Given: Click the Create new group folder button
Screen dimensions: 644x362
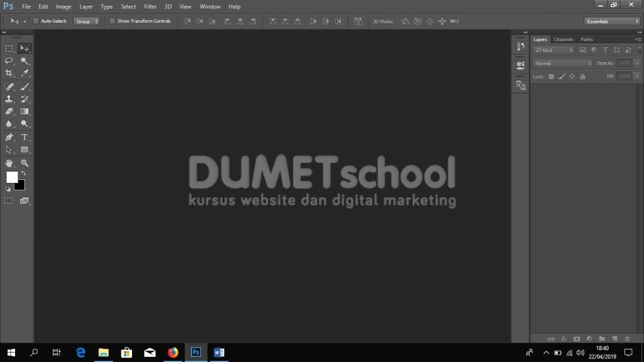Looking at the screenshot, I should 602,339.
